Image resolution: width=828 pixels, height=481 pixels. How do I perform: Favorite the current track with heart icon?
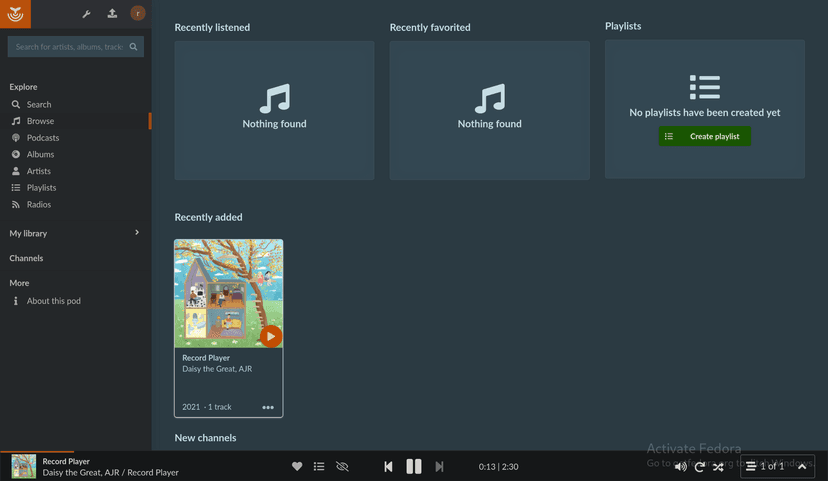coord(297,466)
